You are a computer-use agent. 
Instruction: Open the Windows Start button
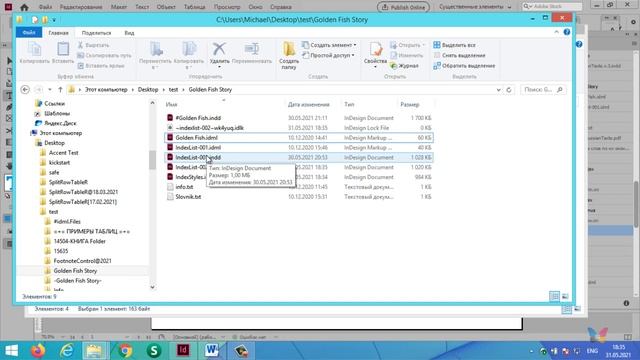[11, 351]
